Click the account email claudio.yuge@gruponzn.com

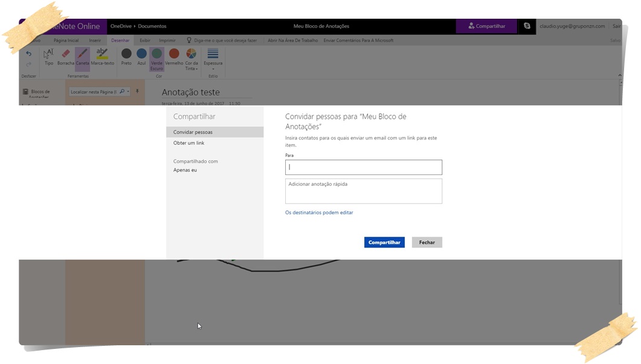(x=572, y=26)
